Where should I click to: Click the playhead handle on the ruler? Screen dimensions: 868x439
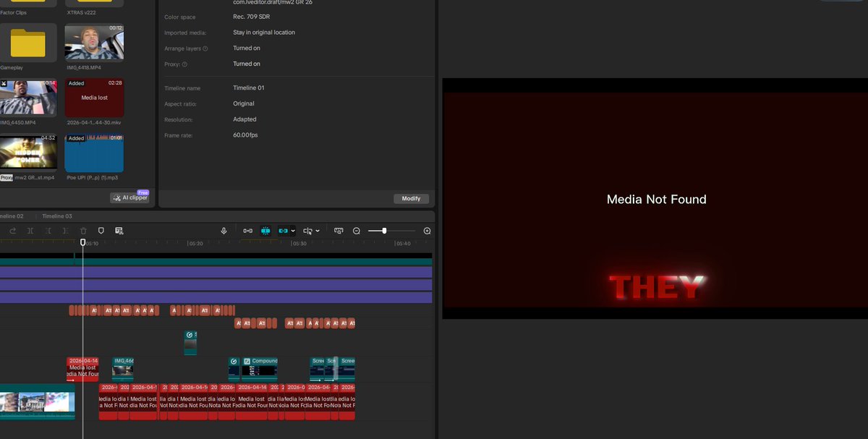point(83,243)
